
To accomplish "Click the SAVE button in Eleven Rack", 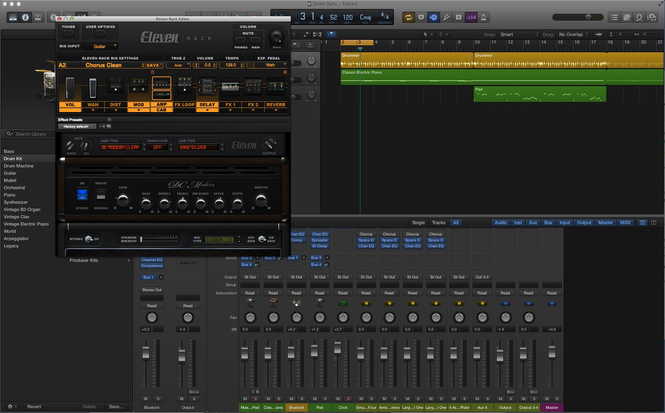I will pos(154,65).
